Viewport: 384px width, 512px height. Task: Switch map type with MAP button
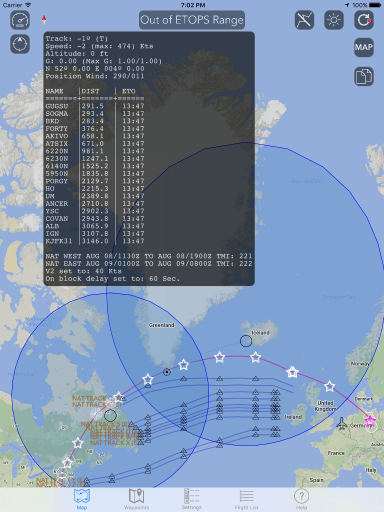[364, 47]
